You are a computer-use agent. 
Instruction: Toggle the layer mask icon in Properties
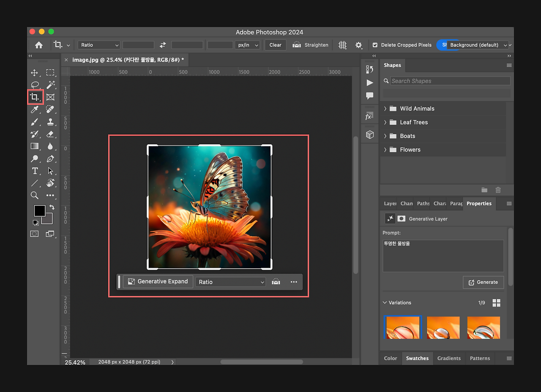point(402,218)
